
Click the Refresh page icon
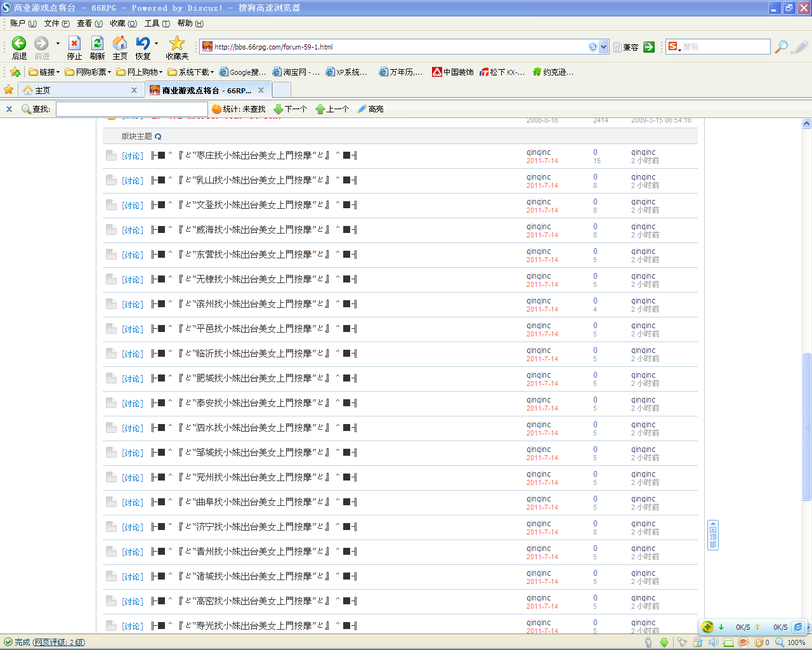97,43
